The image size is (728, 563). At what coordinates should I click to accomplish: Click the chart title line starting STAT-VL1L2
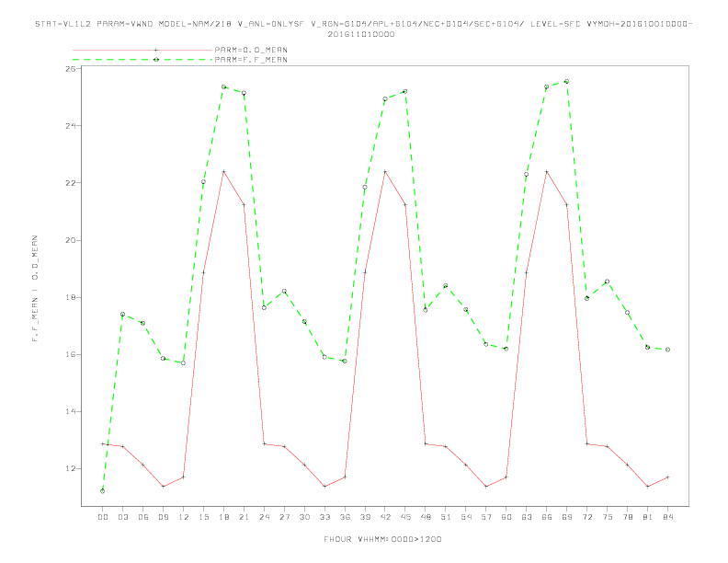pos(363,24)
